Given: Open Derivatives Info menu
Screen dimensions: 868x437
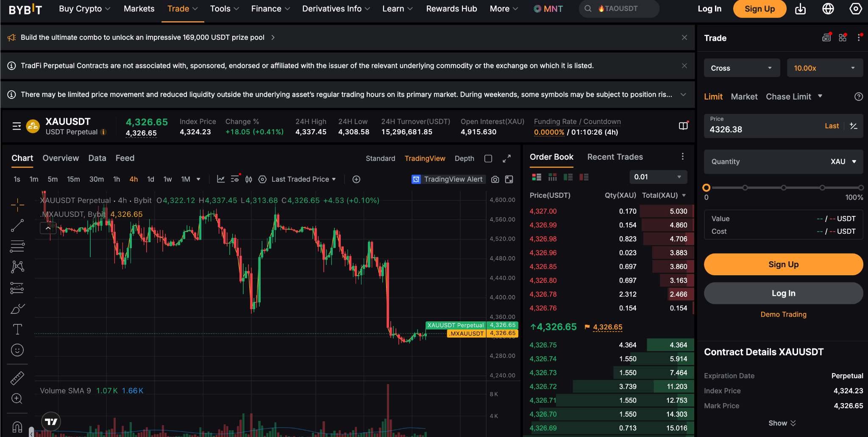Looking at the screenshot, I should coord(336,9).
